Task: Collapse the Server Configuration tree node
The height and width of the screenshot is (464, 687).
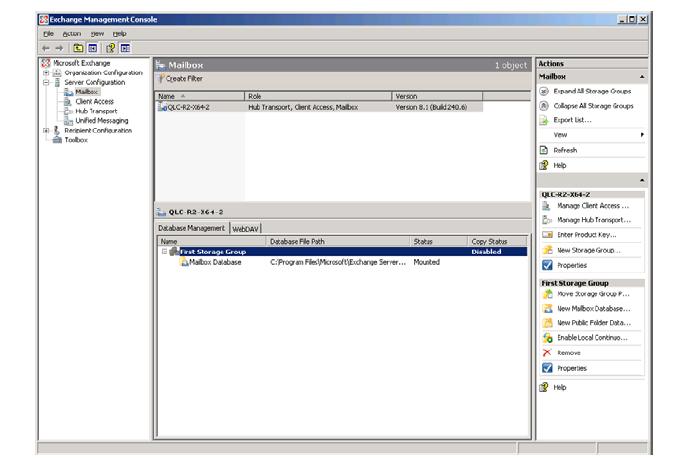Action: tap(45, 82)
